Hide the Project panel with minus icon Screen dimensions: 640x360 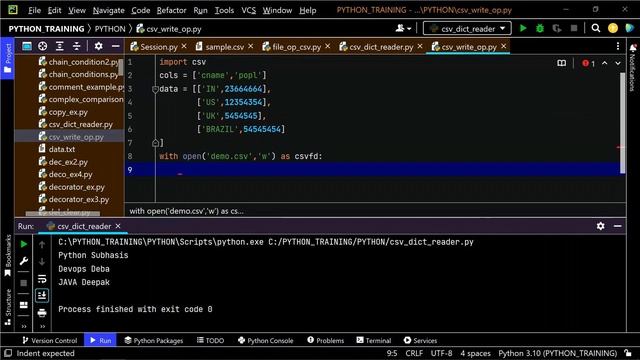pyautogui.click(x=116, y=46)
